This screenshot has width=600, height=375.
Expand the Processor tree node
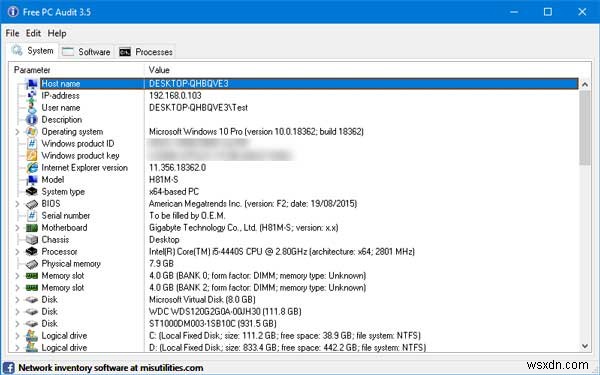click(x=17, y=251)
